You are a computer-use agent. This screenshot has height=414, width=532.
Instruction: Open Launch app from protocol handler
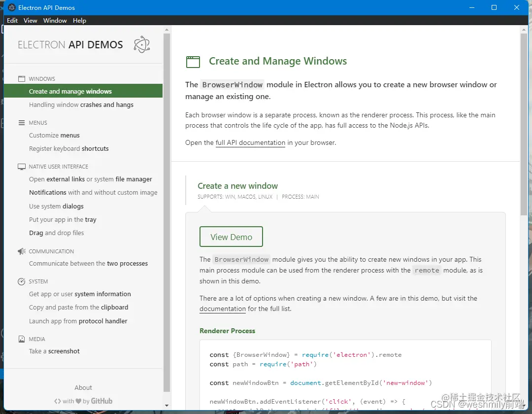coord(78,321)
